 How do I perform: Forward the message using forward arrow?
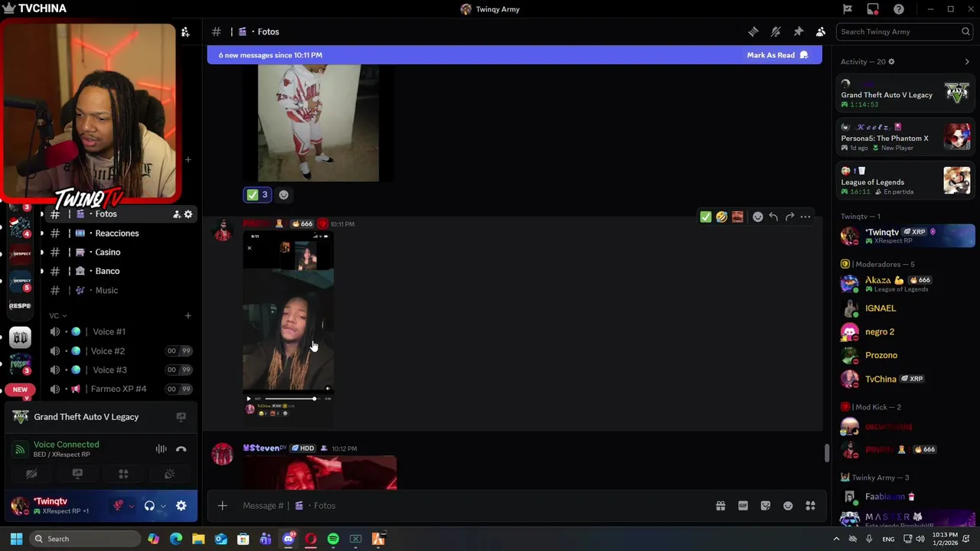(789, 217)
